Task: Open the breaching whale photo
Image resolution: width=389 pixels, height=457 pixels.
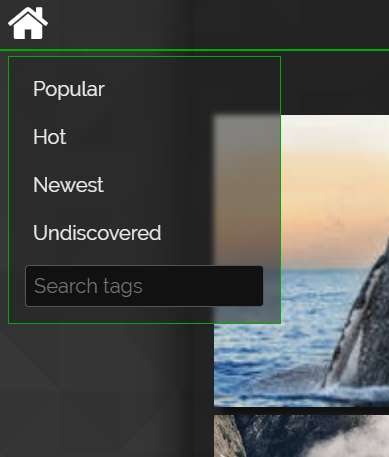Action: coord(301,261)
